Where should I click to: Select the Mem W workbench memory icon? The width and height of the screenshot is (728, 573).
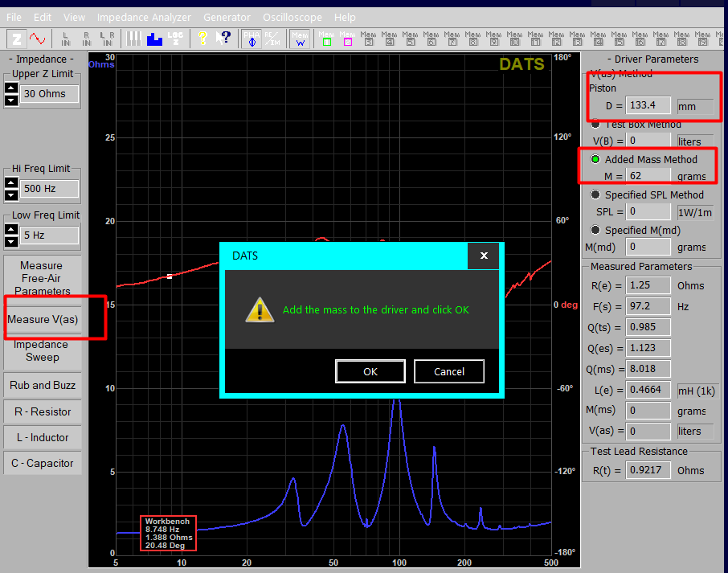click(300, 39)
